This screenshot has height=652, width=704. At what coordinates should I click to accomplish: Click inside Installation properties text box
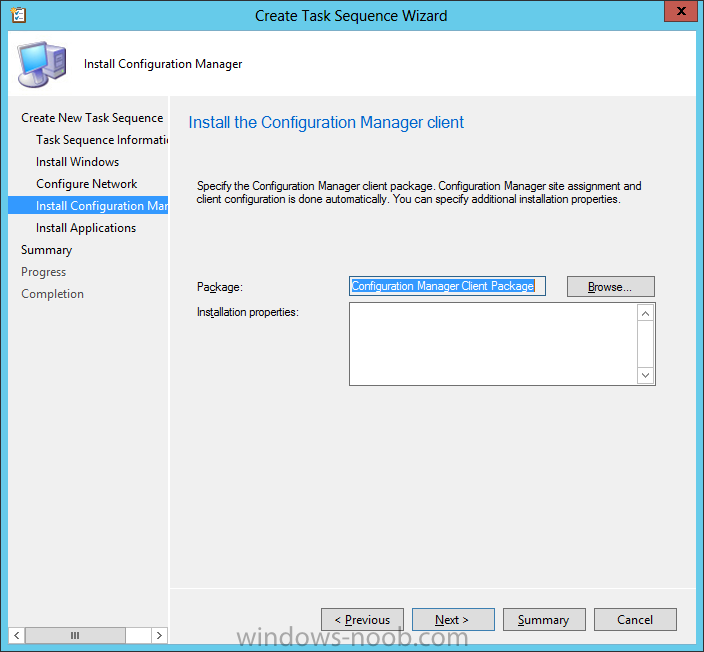click(493, 344)
